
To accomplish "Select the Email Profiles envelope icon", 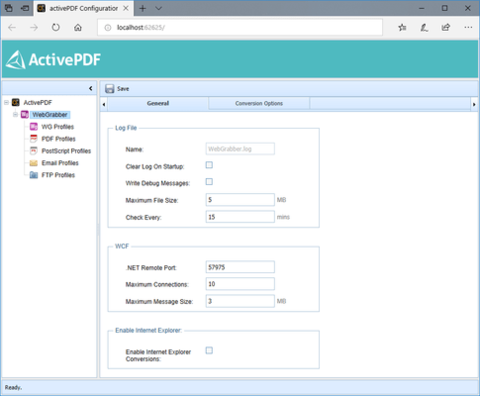I will pos(34,163).
